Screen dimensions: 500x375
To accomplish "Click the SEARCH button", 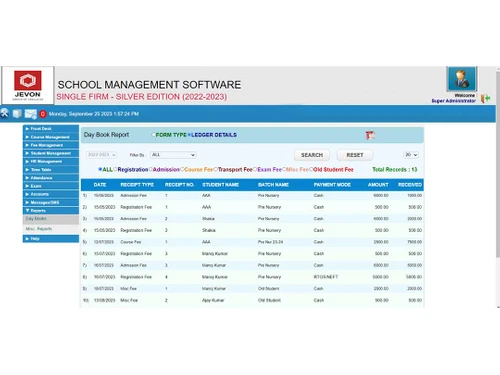I will pos(312,155).
